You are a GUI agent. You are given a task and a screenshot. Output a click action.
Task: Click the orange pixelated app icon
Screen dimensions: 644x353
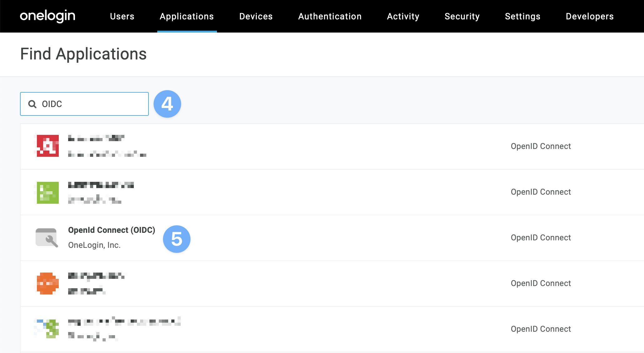[x=48, y=284]
